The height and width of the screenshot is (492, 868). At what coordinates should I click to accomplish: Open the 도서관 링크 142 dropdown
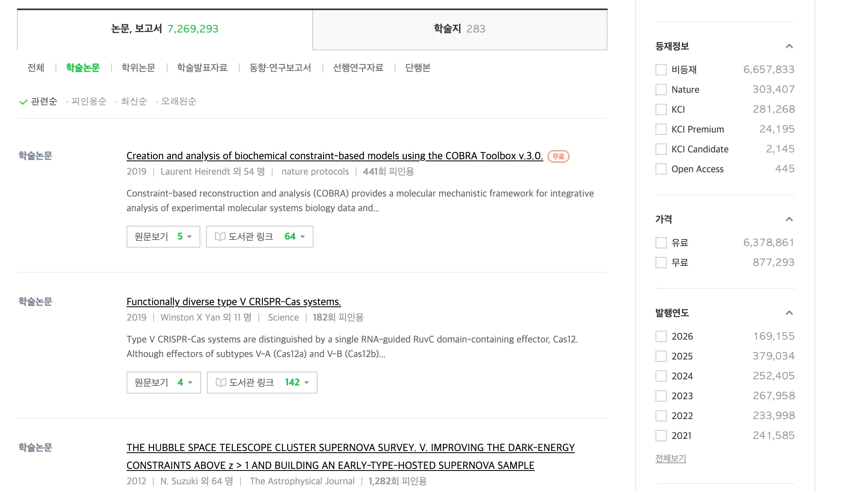[262, 383]
